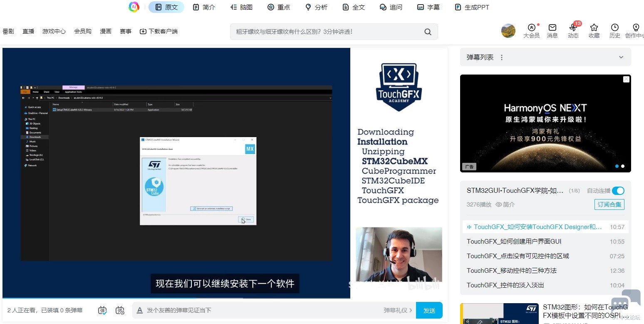Open the HarmonyOS NEXT ad banner

(545, 123)
